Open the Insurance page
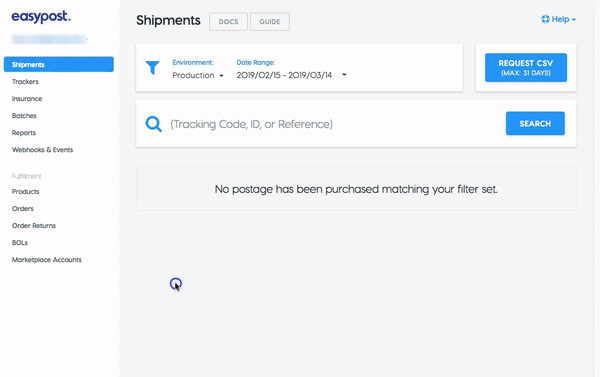The width and height of the screenshot is (600, 377). pos(27,99)
